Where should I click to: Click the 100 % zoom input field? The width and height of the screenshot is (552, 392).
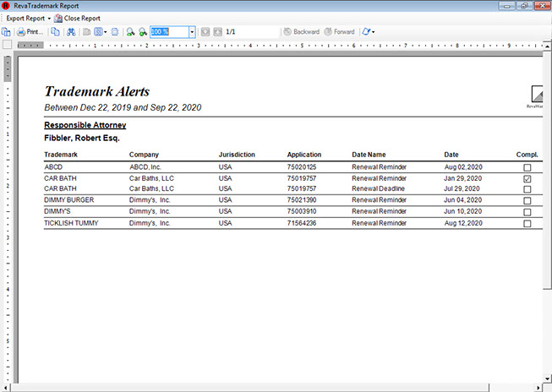click(169, 31)
